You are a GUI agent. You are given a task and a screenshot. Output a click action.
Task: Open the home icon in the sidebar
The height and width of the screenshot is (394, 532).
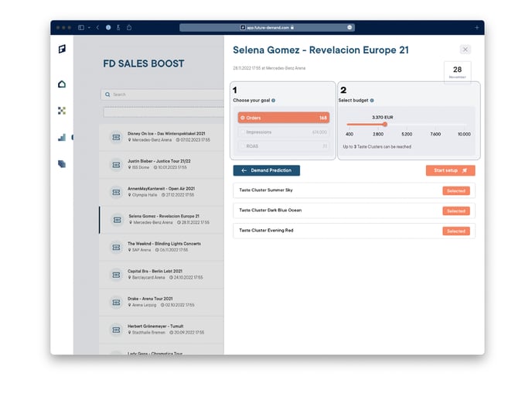pos(62,84)
